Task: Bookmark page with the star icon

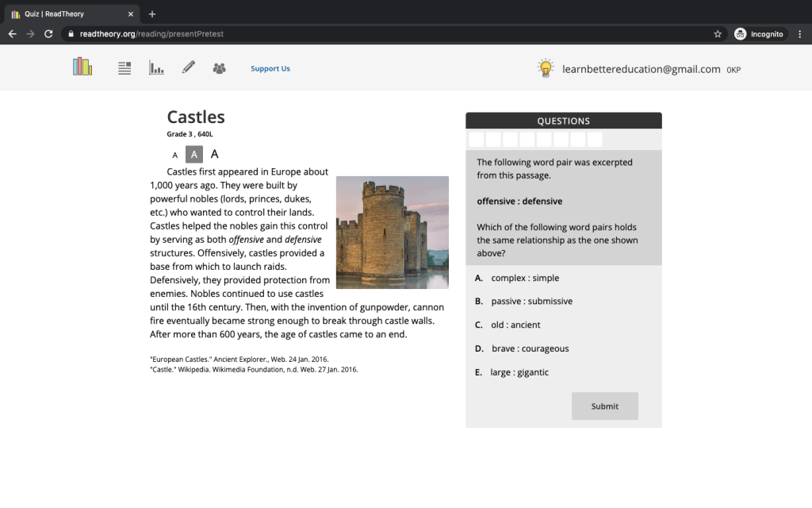Action: 718,34
